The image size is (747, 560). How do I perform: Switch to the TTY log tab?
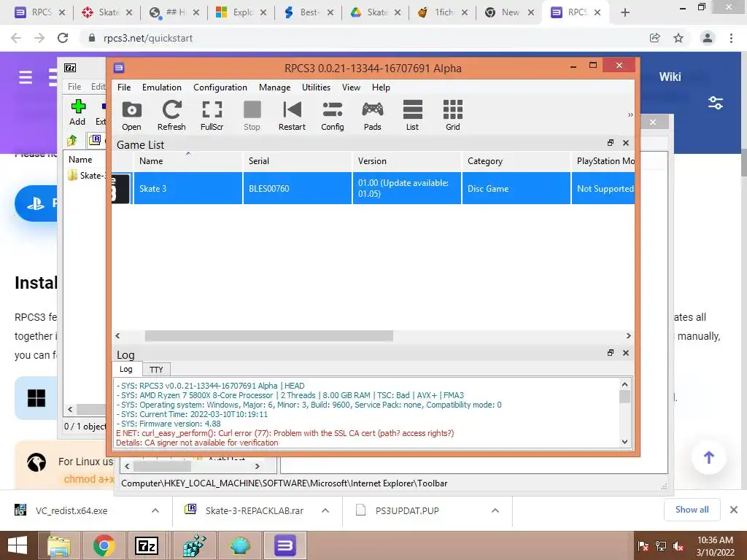tap(156, 370)
